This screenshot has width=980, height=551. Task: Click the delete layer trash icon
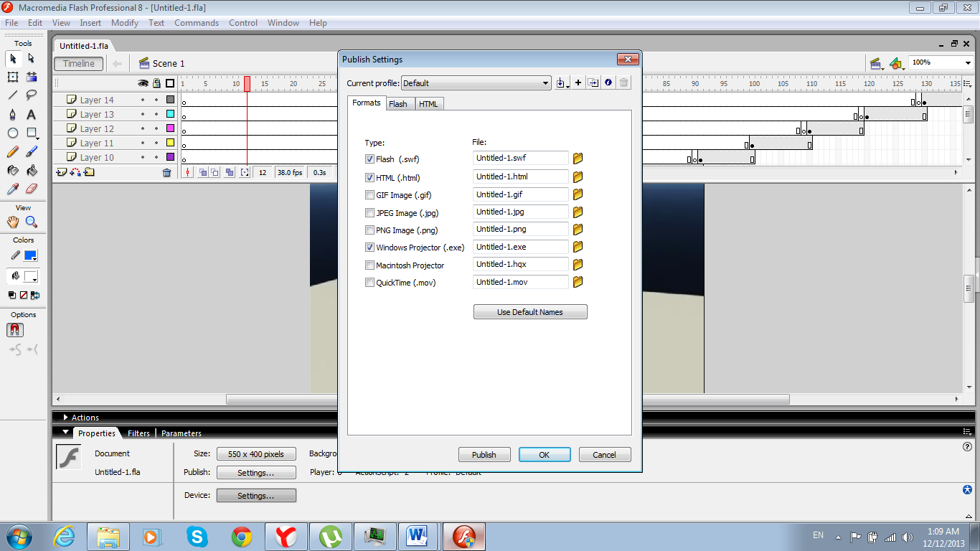pos(167,172)
